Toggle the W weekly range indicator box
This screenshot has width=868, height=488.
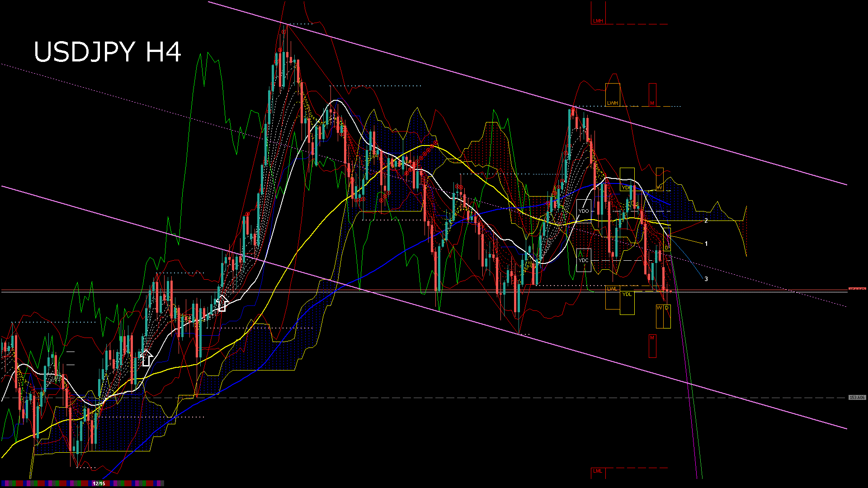659,308
